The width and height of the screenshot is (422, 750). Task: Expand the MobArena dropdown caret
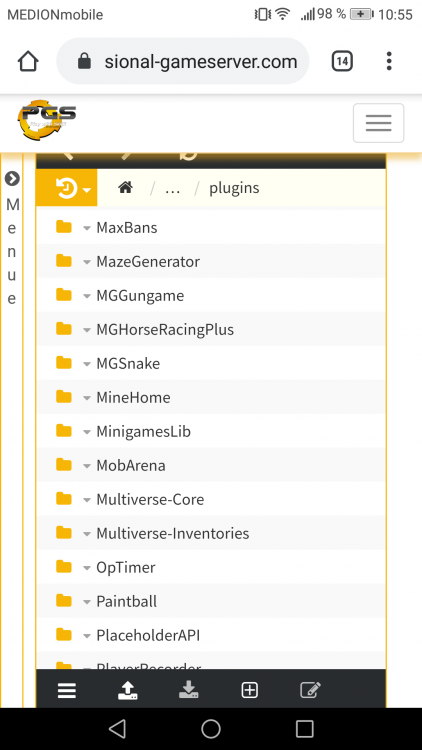(x=87, y=466)
